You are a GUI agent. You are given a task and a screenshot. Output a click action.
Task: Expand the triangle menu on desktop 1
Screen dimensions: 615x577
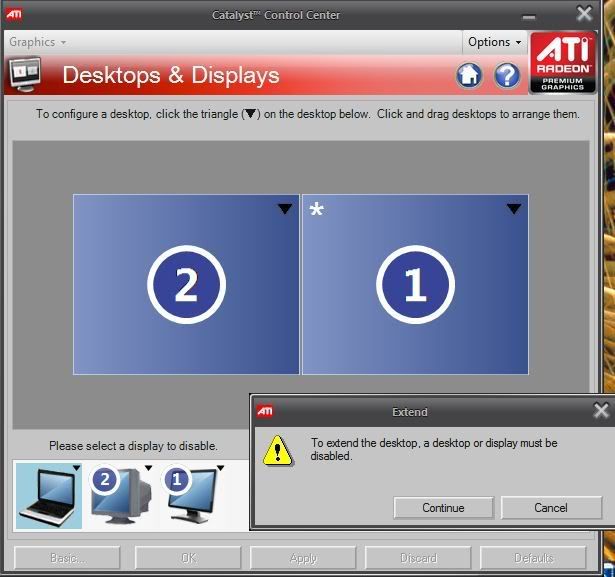coord(513,209)
